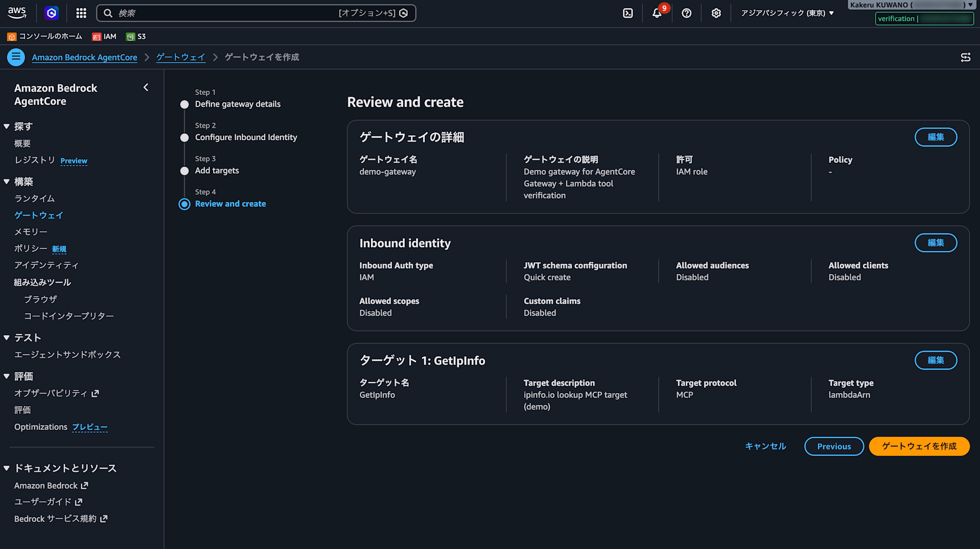Toggle the side navigation hamburger menu
The width and height of the screenshot is (980, 549).
[16, 57]
